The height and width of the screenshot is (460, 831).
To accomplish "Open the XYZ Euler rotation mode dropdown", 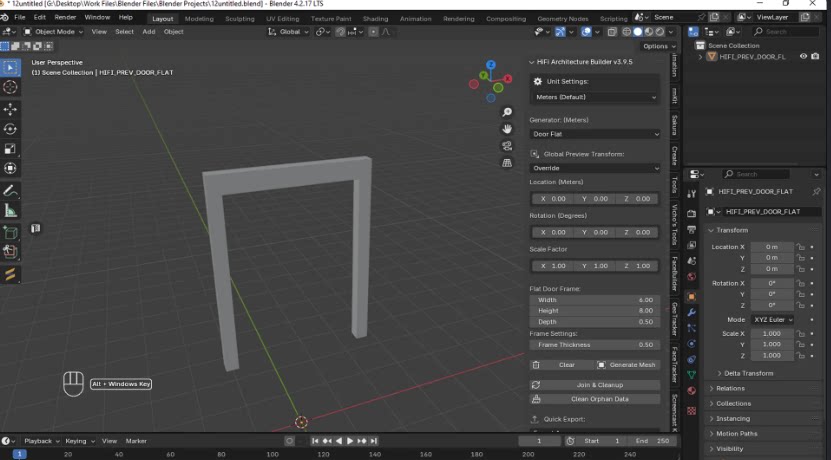I will pos(772,320).
